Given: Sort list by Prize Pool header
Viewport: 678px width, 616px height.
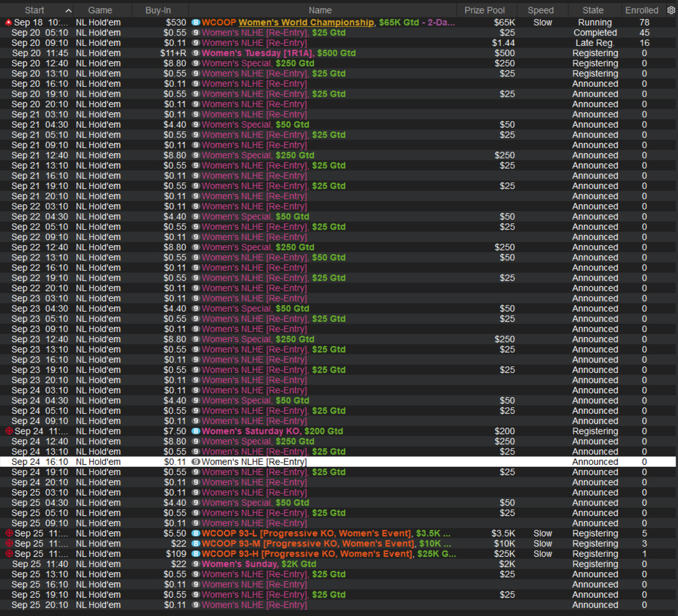Looking at the screenshot, I should [485, 10].
